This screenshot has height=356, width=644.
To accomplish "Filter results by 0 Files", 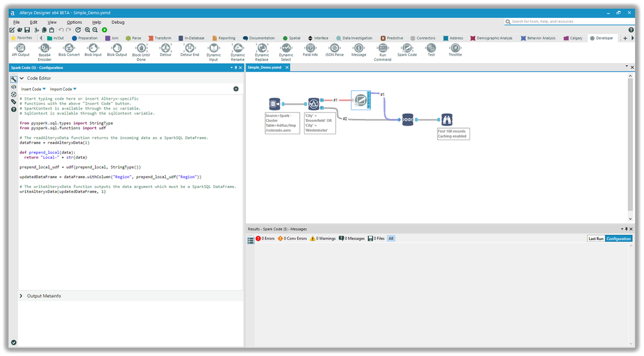I will coord(376,238).
